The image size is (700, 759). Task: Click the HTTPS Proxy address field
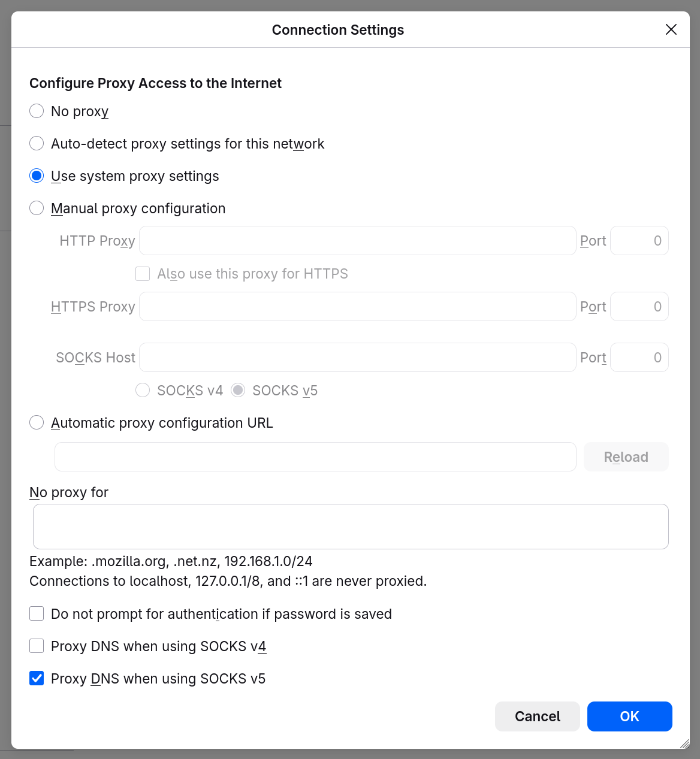coord(357,307)
